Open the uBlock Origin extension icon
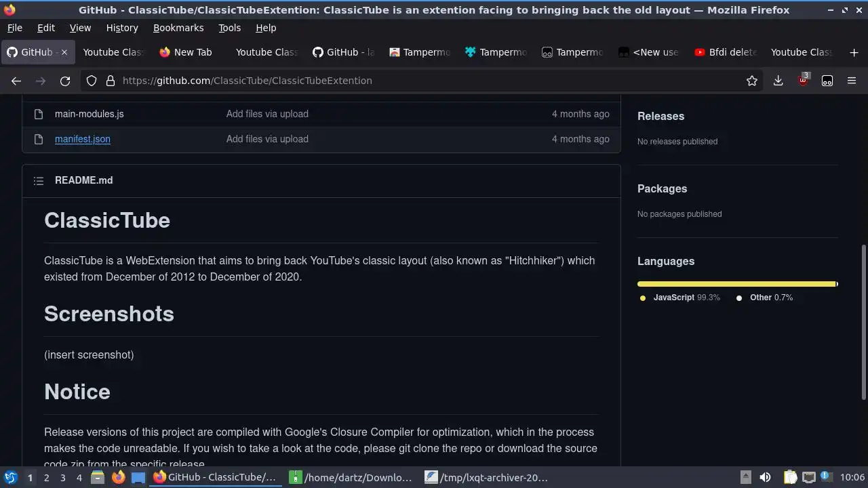This screenshot has height=488, width=868. [804, 80]
